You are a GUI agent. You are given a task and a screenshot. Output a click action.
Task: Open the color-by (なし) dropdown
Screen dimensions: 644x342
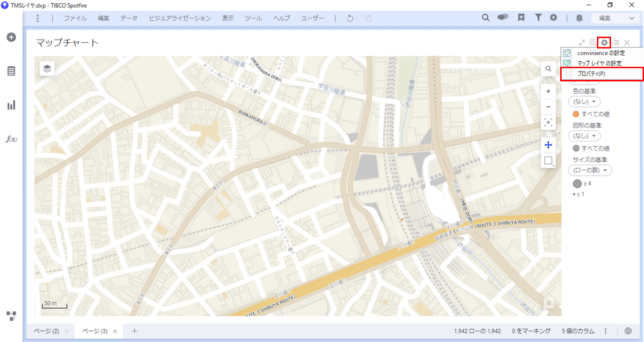584,102
